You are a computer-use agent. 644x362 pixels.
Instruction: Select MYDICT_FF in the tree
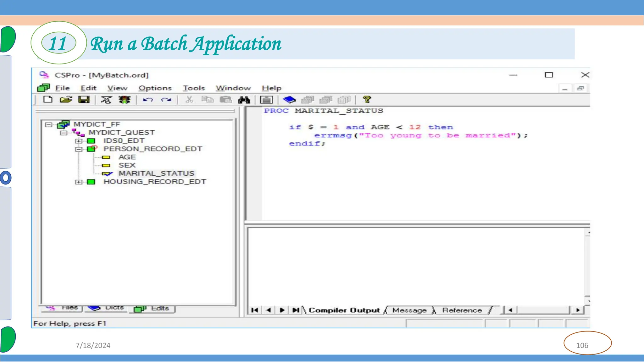[x=97, y=124]
